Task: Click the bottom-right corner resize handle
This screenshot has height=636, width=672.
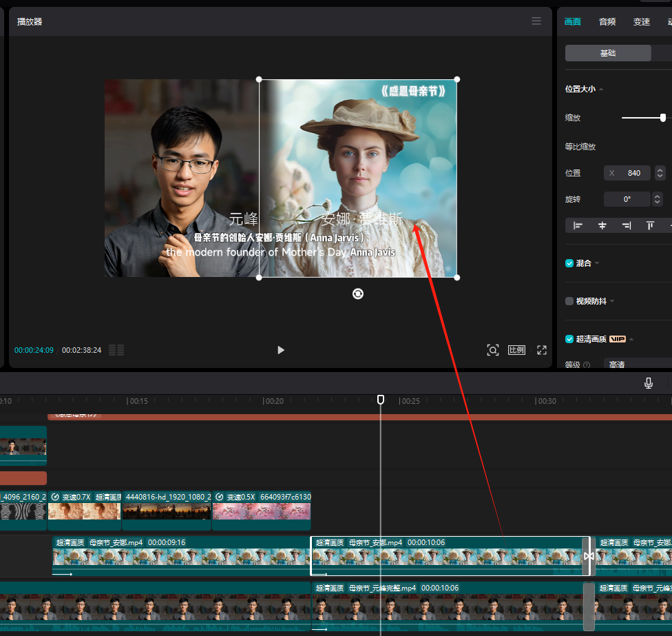Action: 457,278
